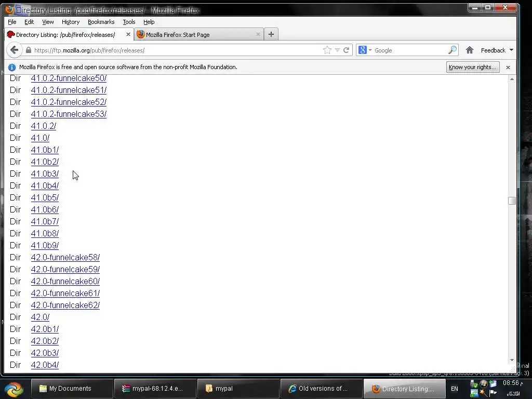532x399 pixels.
Task: Open the 42.0b1/ directory link
Action: pyautogui.click(x=45, y=329)
